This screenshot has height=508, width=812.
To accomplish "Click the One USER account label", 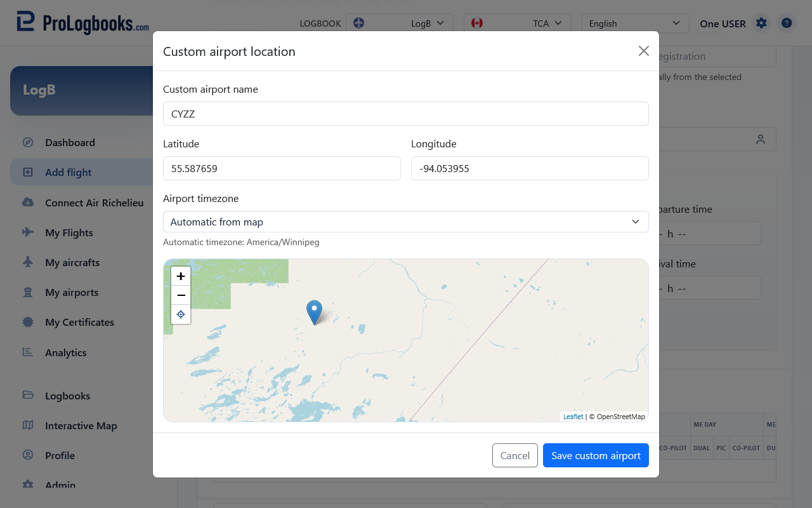I will pyautogui.click(x=723, y=23).
